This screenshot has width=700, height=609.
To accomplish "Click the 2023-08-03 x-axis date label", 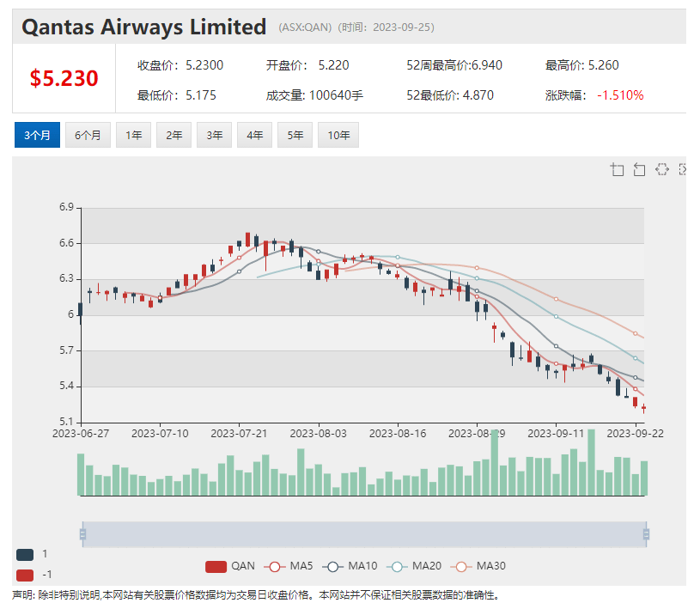I will [319, 434].
